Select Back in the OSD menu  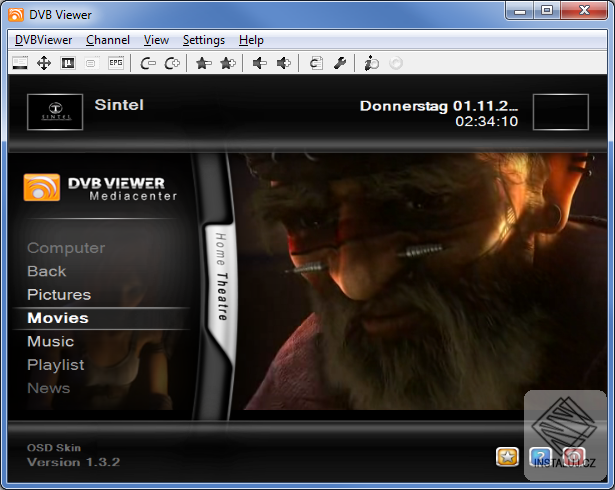tap(47, 271)
